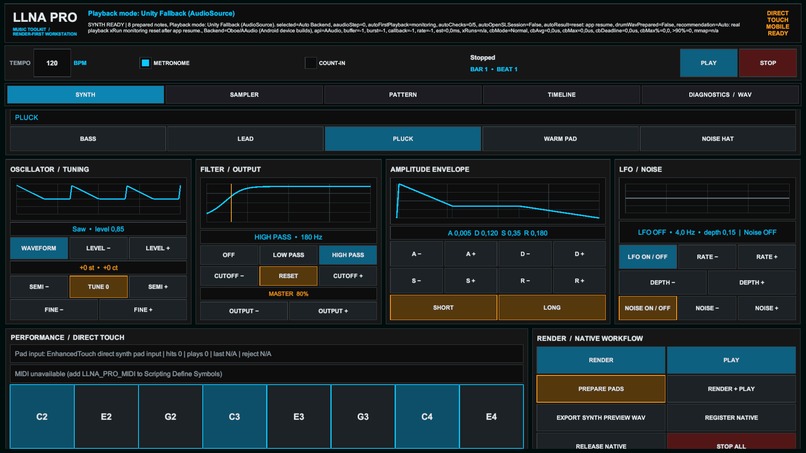This screenshot has width=806, height=453.
Task: Choose the Noise Hat preset
Action: 718,139
